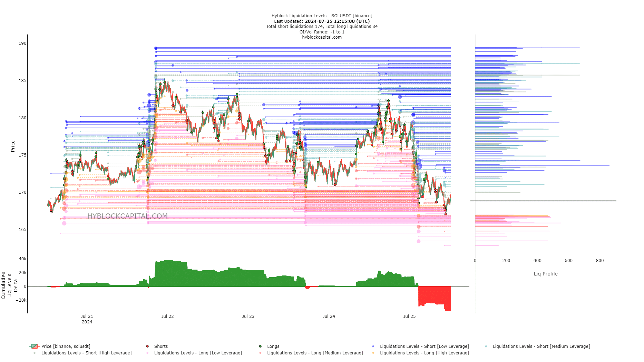Screen dimensions: 644x362
Task: Click the chart title 'Hyblock Liquidation Levels - SOLUSDT [binance]'
Action: pos(322,16)
